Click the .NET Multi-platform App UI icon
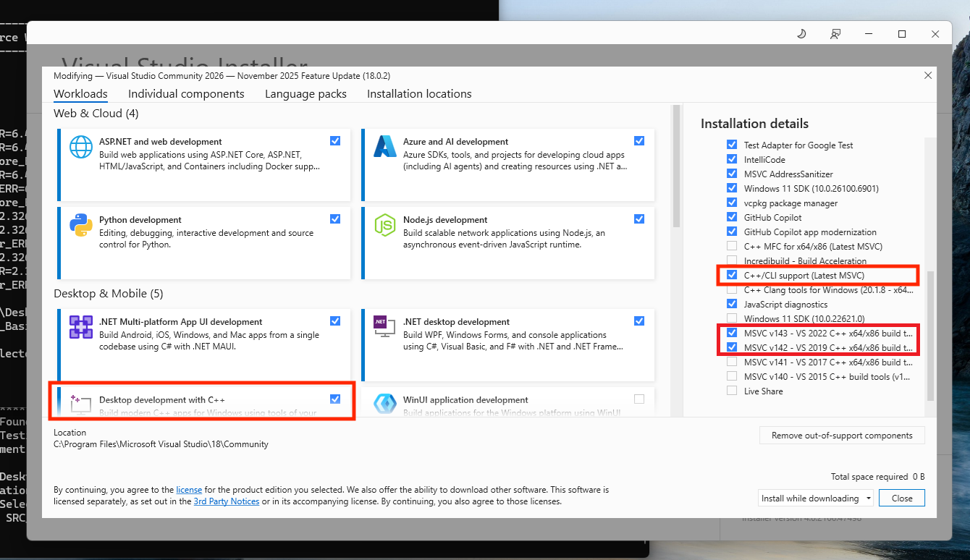This screenshot has width=970, height=560. click(81, 327)
